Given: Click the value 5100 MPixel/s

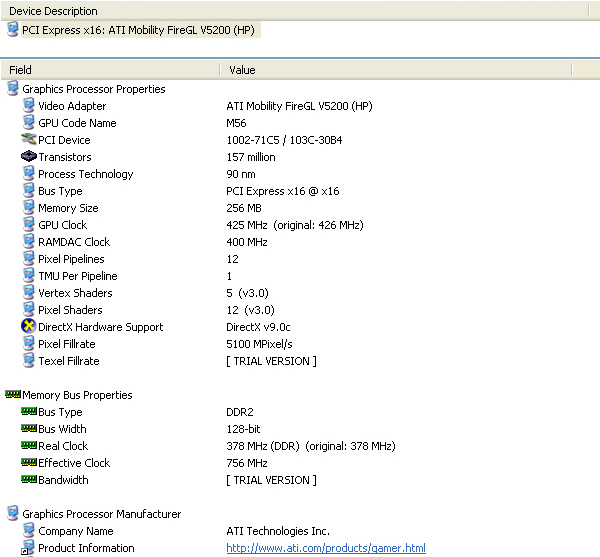Looking at the screenshot, I should pos(259,344).
